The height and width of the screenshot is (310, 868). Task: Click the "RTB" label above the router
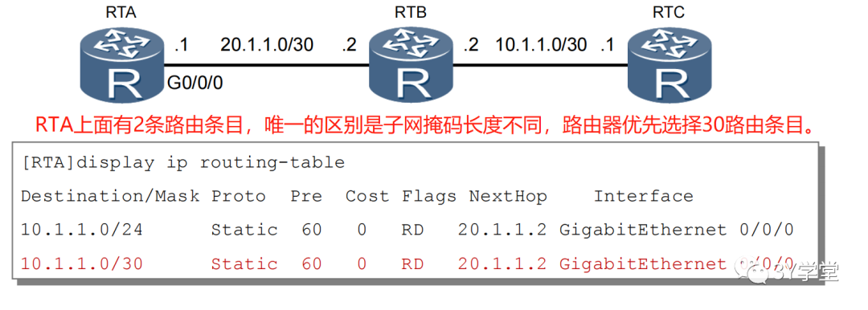tap(411, 12)
